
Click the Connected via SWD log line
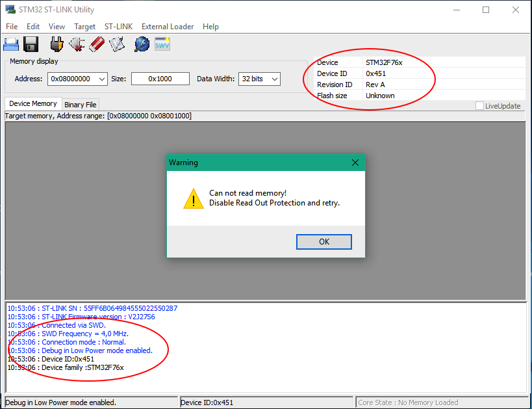coord(57,325)
